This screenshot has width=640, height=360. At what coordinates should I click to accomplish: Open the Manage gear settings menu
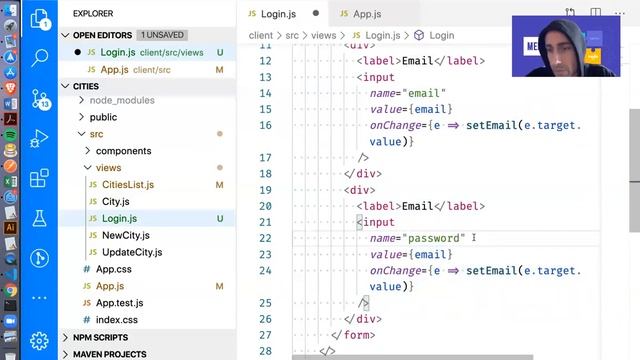pyautogui.click(x=39, y=340)
